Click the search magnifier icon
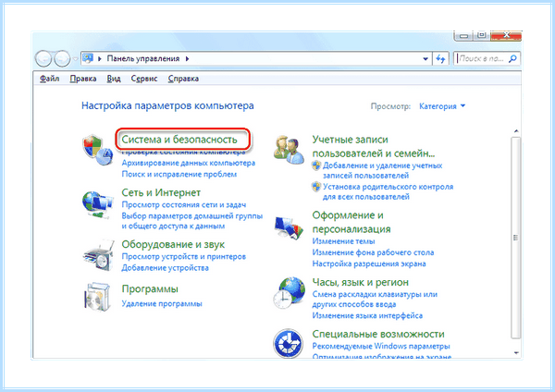Screen dimensions: 555x392 512,59
